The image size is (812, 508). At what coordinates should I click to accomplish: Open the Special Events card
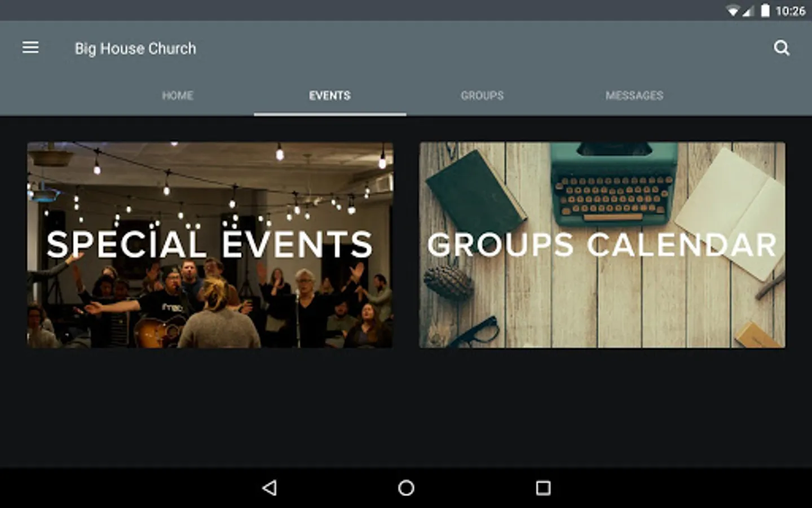click(x=210, y=245)
